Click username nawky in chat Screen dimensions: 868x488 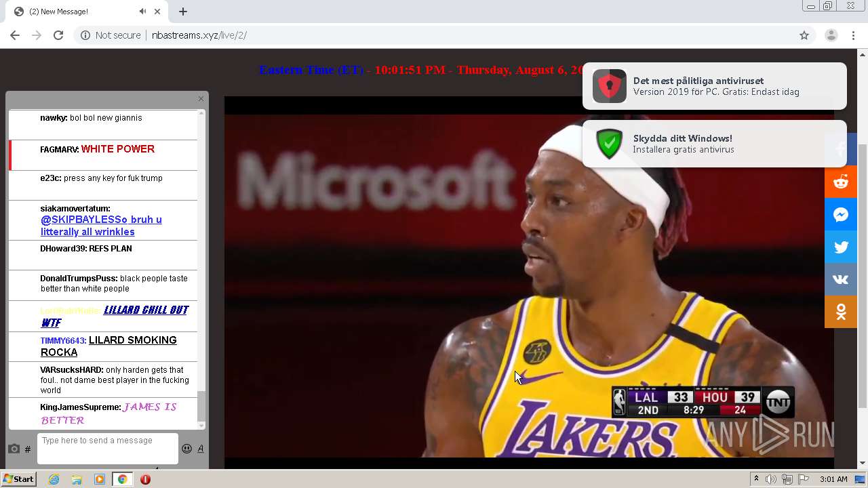click(53, 118)
